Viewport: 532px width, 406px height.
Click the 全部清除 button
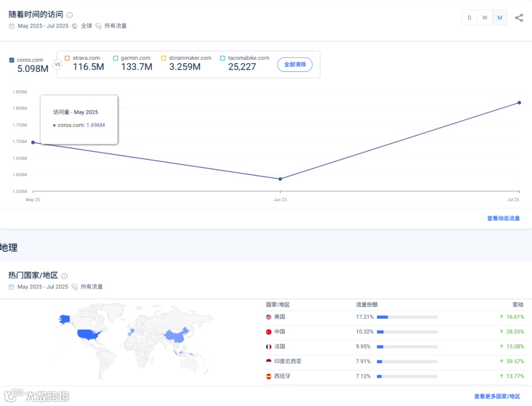(x=295, y=65)
